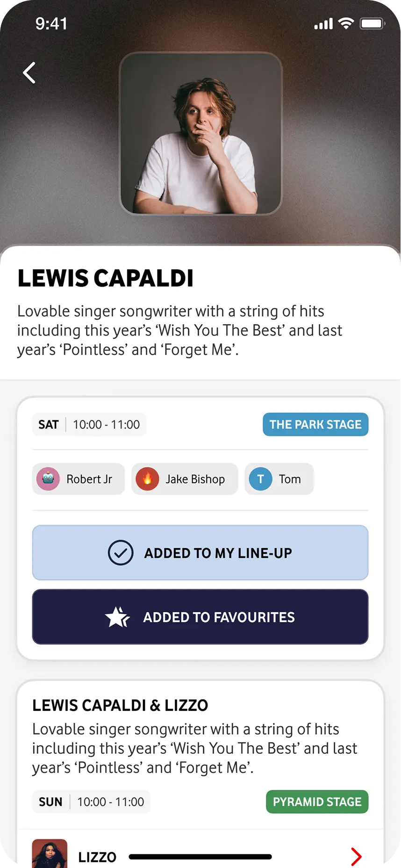Click Robert Jr's robot avatar icon
The width and height of the screenshot is (401, 868).
[x=48, y=479]
